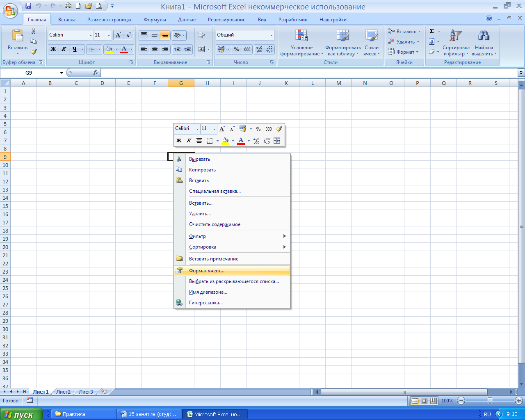This screenshot has height=420, width=525.
Task: Toggle ribbon align text right
Action: point(165,49)
